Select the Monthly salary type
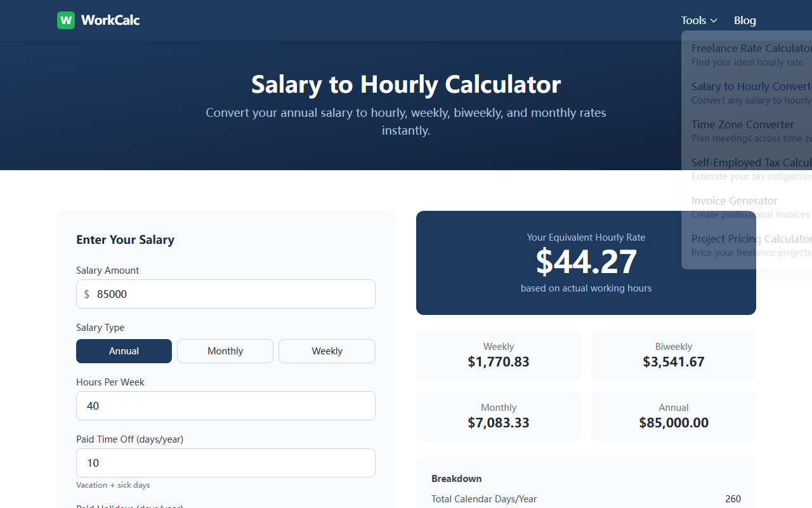 pos(225,351)
